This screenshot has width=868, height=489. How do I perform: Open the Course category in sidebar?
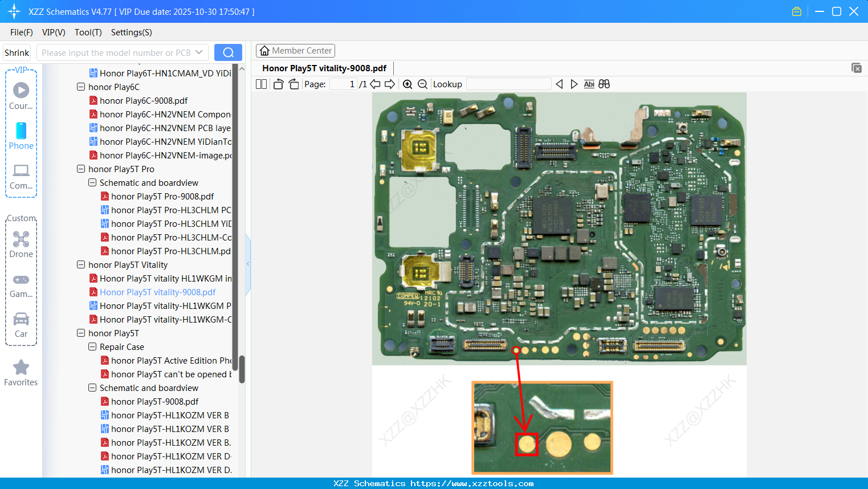tap(21, 96)
